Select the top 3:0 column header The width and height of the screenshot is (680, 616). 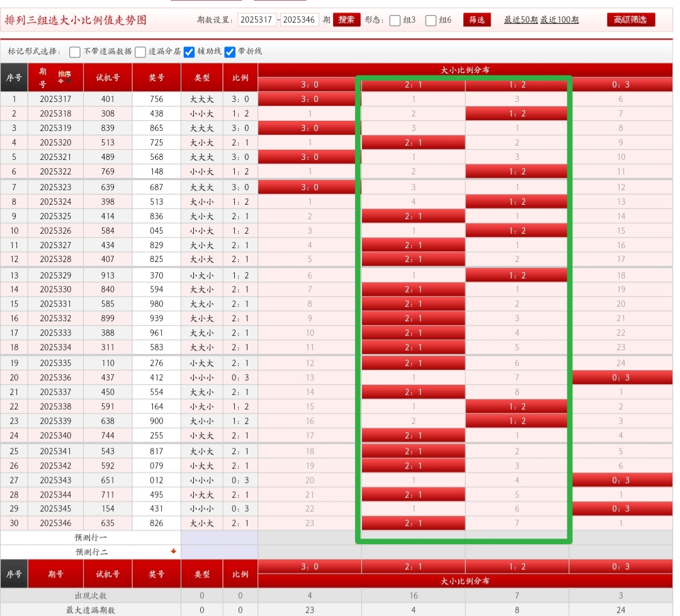pyautogui.click(x=309, y=84)
